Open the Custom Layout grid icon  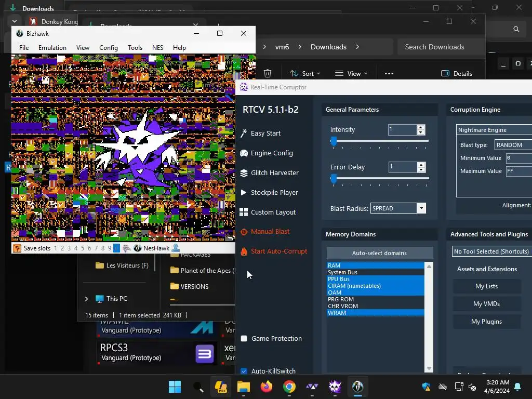(244, 212)
